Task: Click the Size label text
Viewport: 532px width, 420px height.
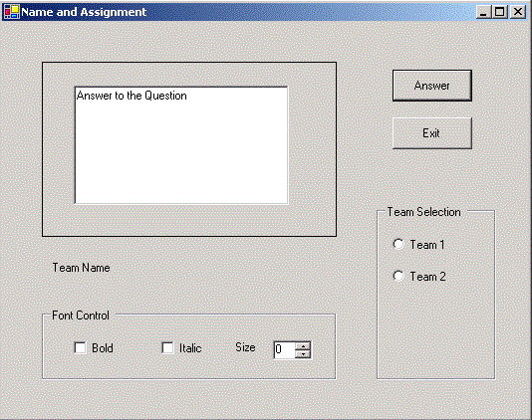Action: [245, 347]
